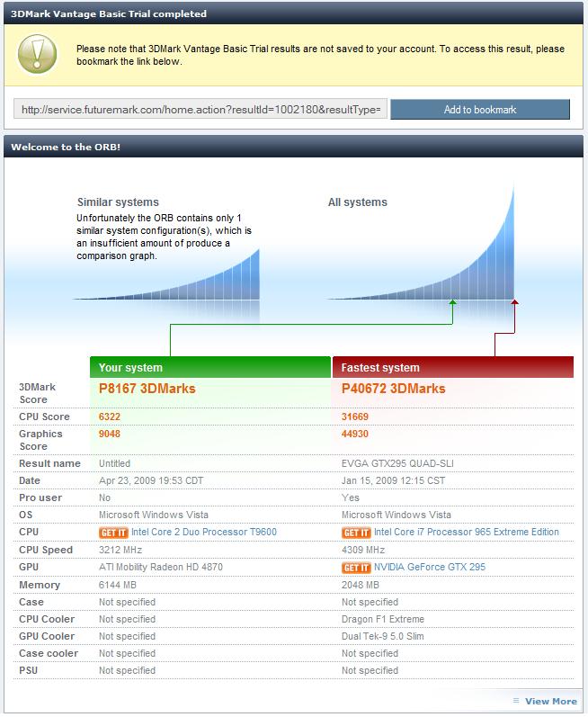The image size is (588, 717).
Task: Click the GET IT badge beside GeForce GTX 295
Action: [x=356, y=568]
